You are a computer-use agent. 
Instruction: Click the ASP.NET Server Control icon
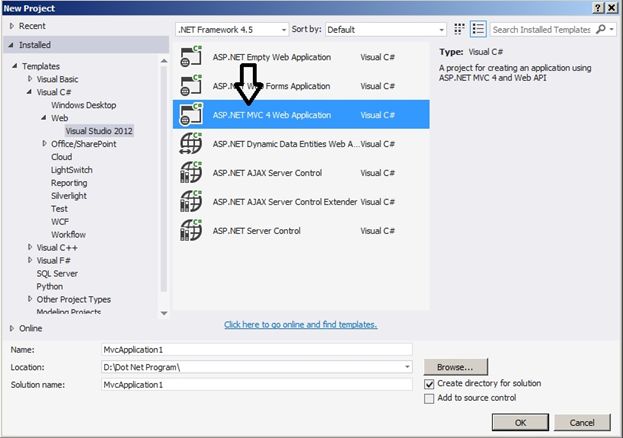[191, 231]
